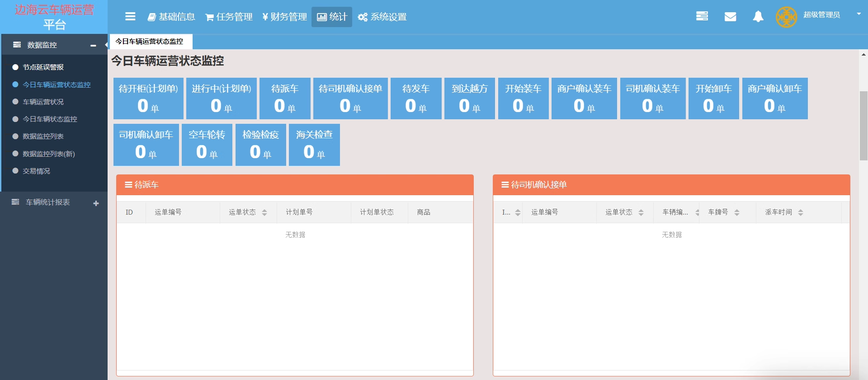Sort 待司机确认接单 table by ID column
The width and height of the screenshot is (868, 380).
click(518, 212)
